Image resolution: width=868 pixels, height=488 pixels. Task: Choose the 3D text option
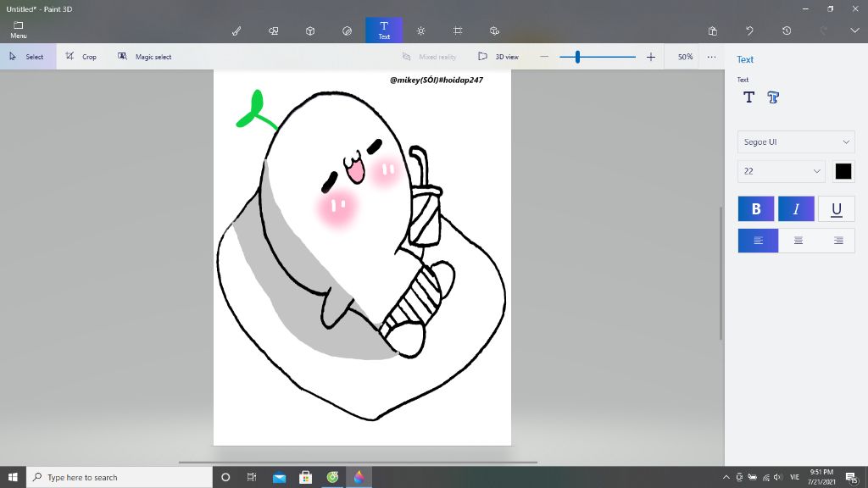[773, 97]
